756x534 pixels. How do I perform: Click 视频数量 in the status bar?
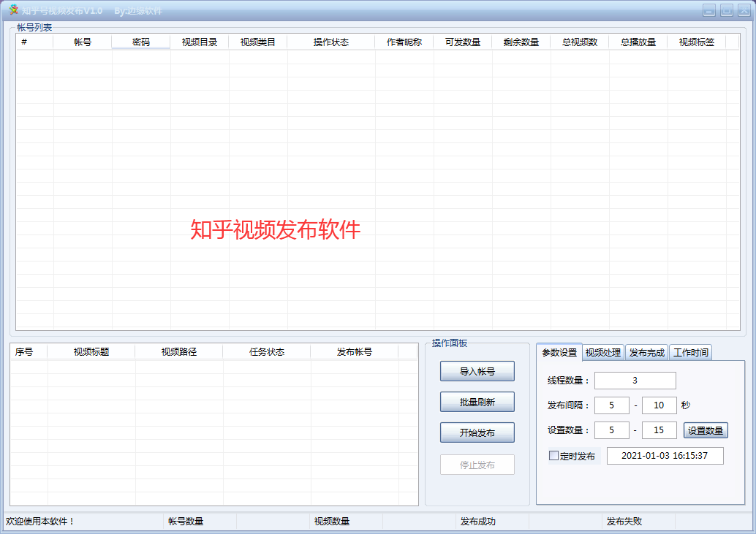(332, 521)
